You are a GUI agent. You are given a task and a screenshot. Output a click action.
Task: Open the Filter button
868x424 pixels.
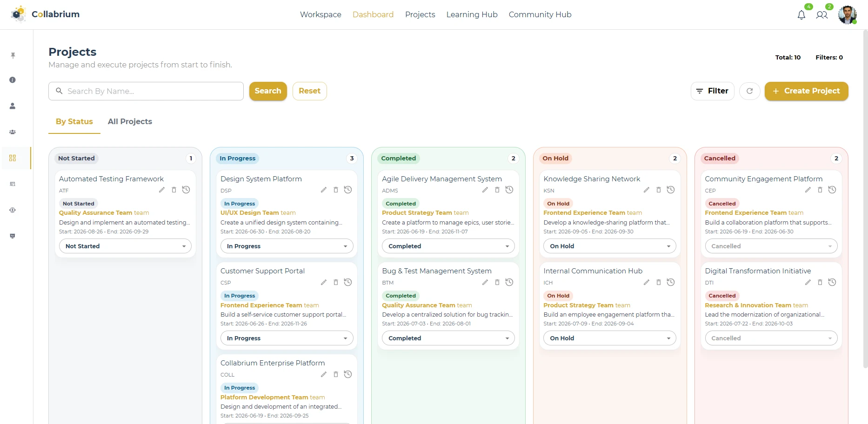tap(712, 91)
